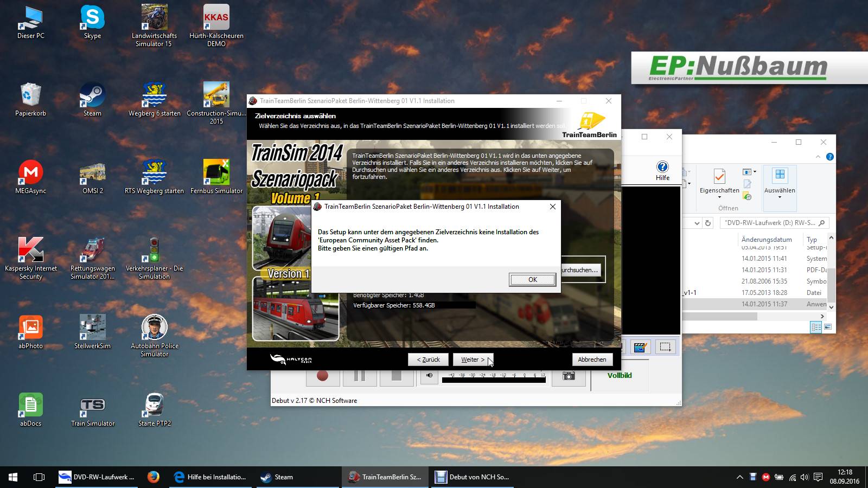Select the Skype desktop shortcut
Screen dimensions: 868x488
tap(92, 23)
